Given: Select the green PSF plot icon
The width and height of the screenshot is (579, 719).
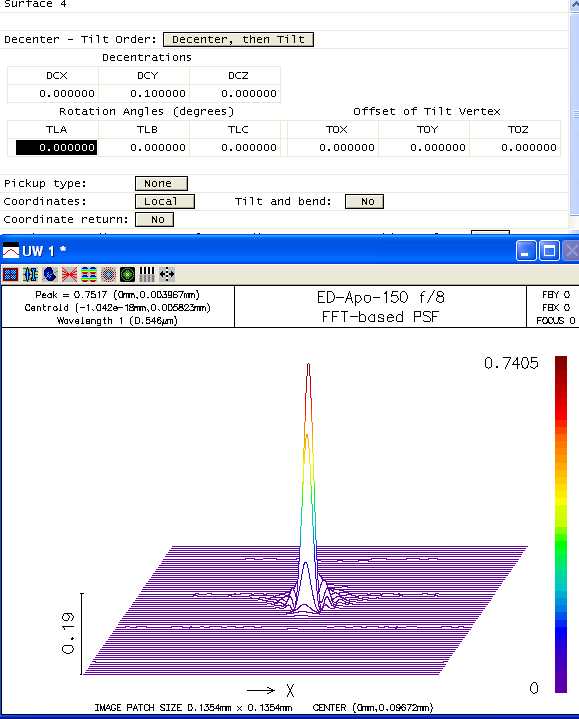Looking at the screenshot, I should (127, 275).
